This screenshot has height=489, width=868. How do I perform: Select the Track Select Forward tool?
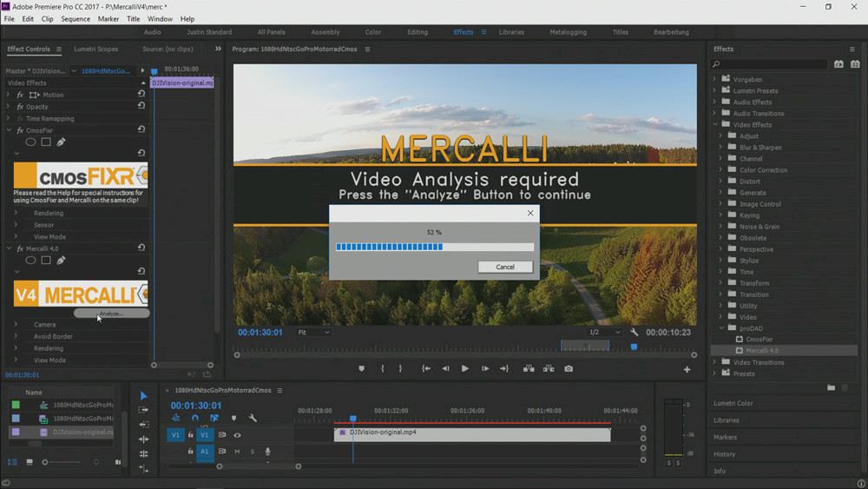point(144,410)
